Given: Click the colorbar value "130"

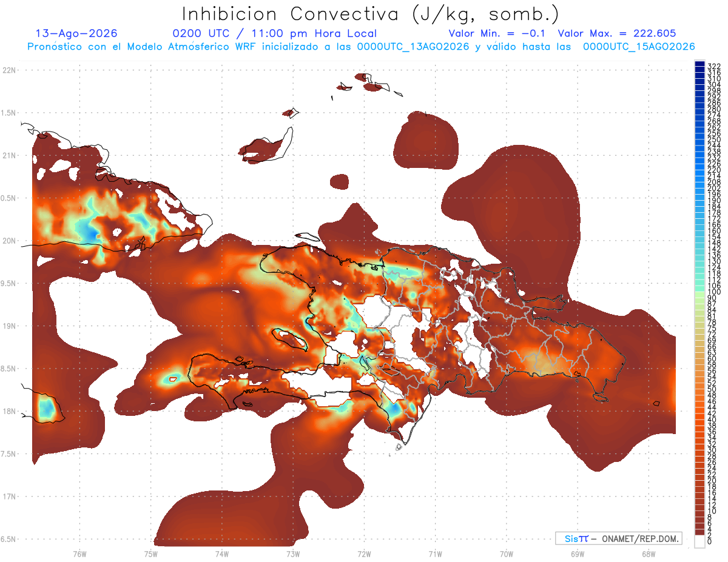Looking at the screenshot, I should pyautogui.click(x=714, y=261).
